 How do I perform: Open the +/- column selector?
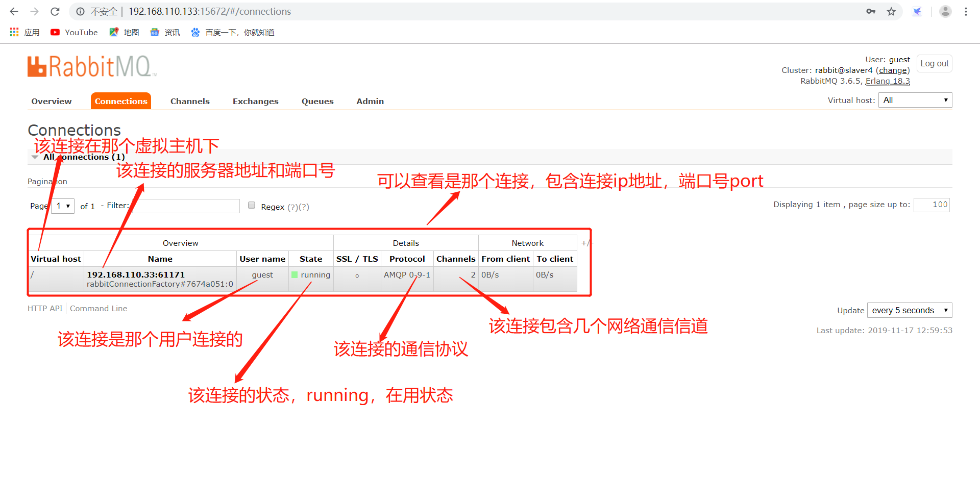point(586,243)
